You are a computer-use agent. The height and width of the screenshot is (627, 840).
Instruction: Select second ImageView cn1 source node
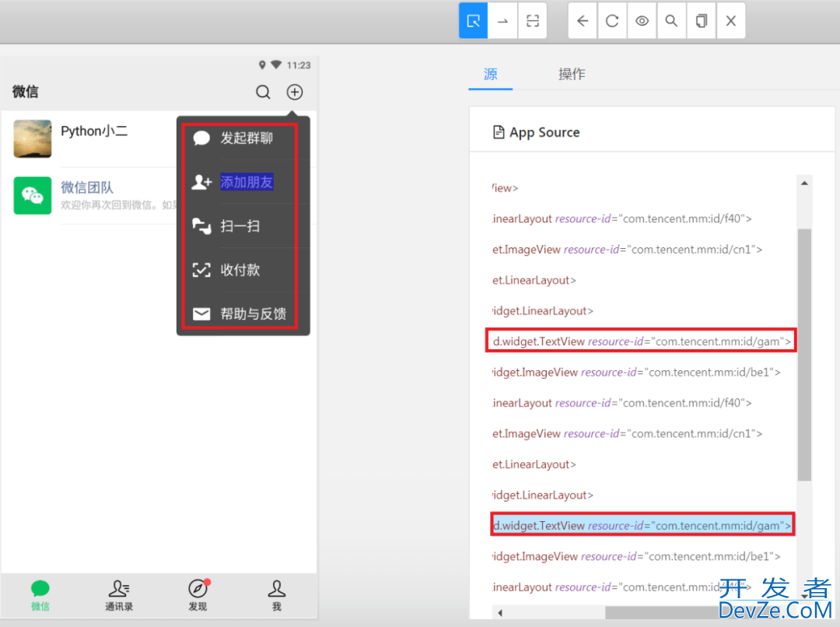point(628,433)
